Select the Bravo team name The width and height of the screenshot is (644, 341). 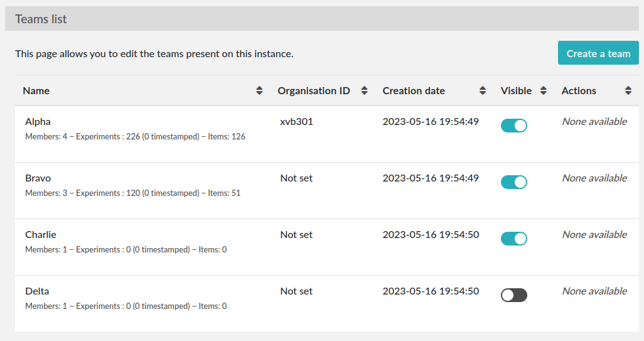(38, 178)
